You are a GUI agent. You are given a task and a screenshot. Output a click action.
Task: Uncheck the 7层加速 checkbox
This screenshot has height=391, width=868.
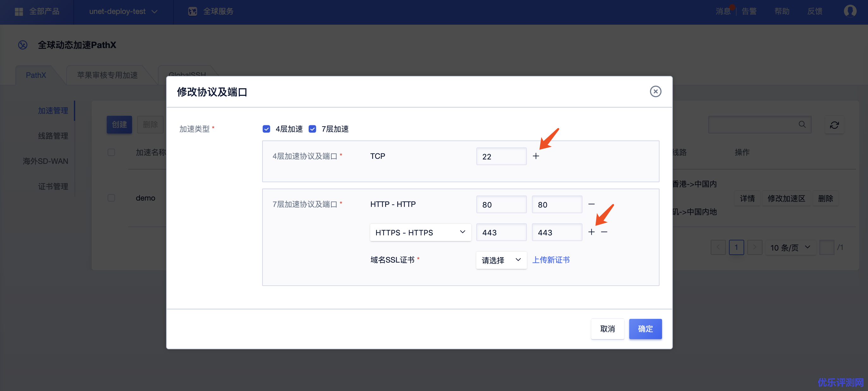312,129
